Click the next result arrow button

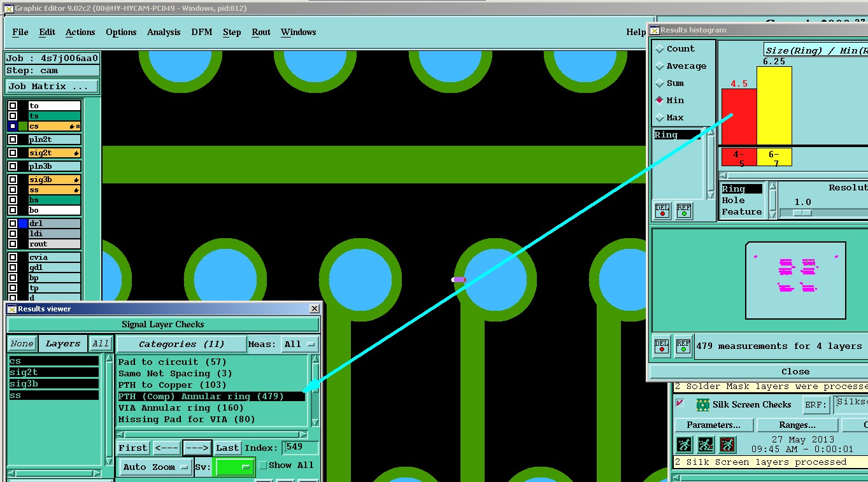[x=197, y=448]
